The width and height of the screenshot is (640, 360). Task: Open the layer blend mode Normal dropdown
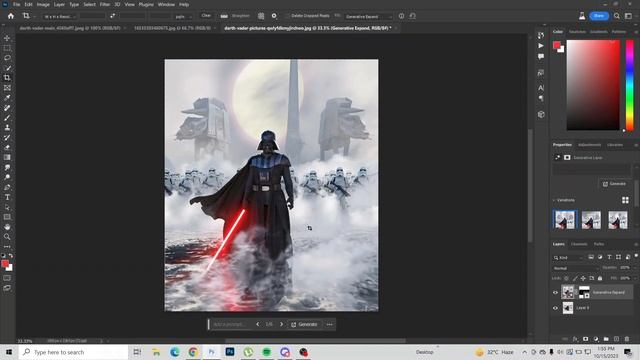(x=576, y=268)
